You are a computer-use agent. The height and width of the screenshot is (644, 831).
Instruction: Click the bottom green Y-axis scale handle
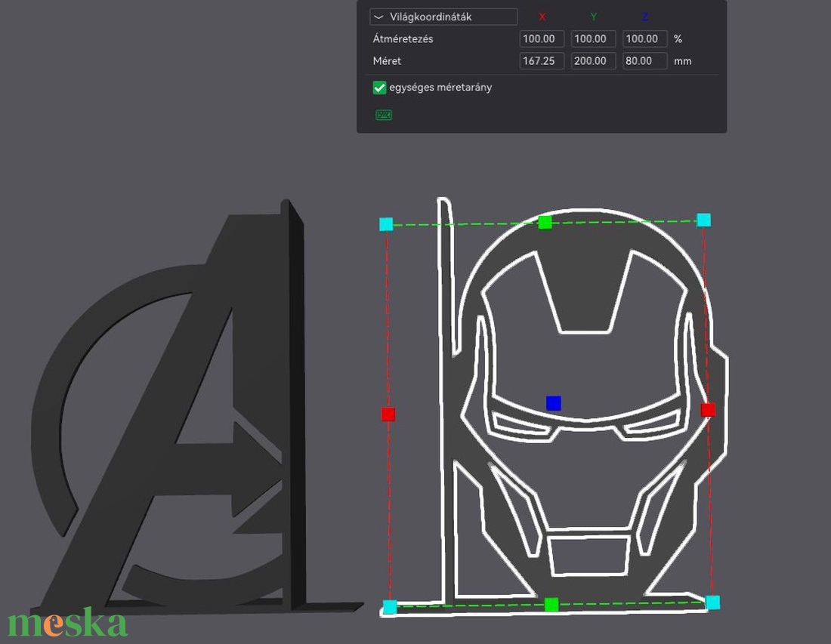pyautogui.click(x=551, y=604)
